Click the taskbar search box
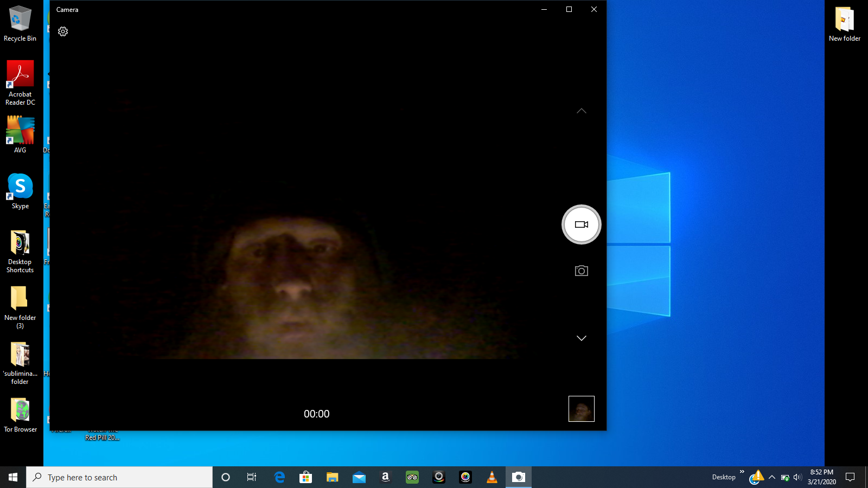The height and width of the screenshot is (488, 868). click(119, 477)
